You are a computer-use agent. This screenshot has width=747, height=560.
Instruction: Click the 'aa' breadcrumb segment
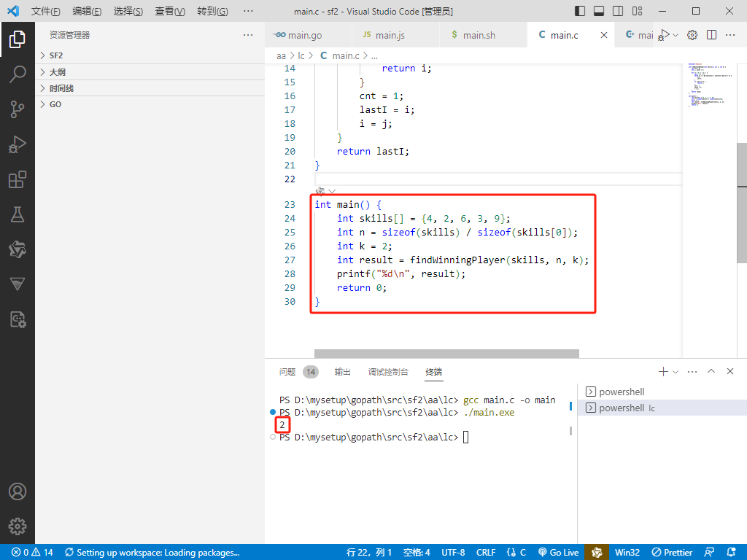click(281, 55)
